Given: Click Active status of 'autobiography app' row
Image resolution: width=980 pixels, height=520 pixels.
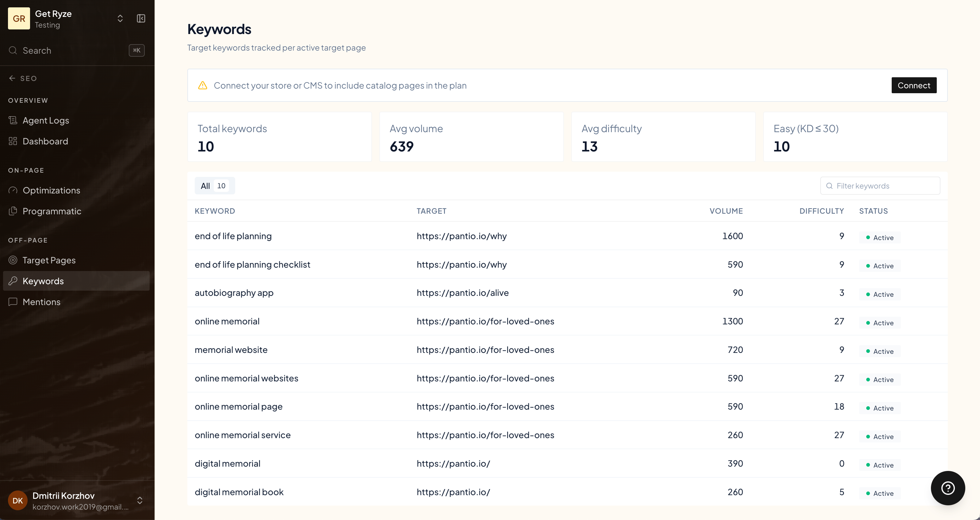Looking at the screenshot, I should [879, 294].
